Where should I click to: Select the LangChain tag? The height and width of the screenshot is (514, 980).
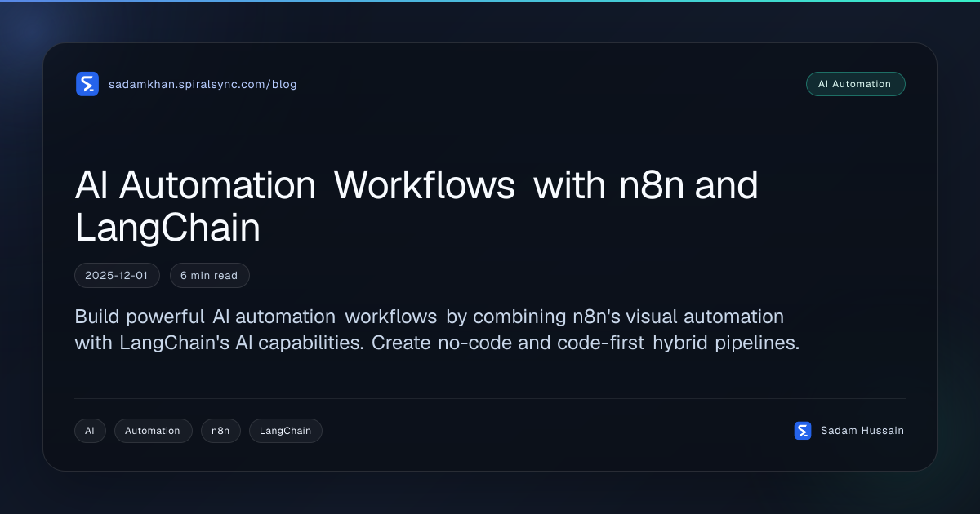[285, 431]
